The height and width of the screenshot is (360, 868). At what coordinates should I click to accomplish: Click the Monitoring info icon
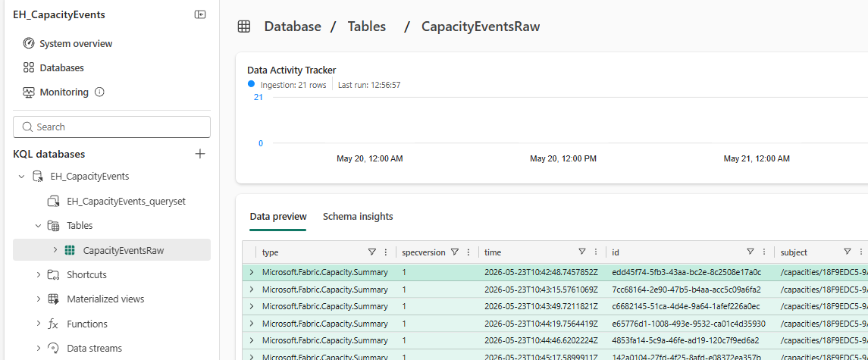point(99,92)
